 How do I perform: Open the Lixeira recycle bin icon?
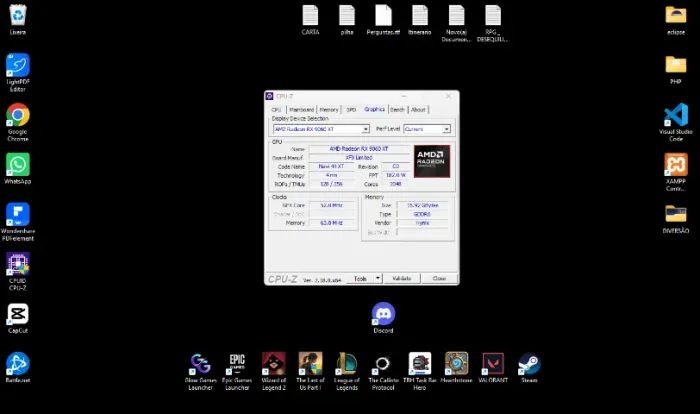click(x=18, y=20)
